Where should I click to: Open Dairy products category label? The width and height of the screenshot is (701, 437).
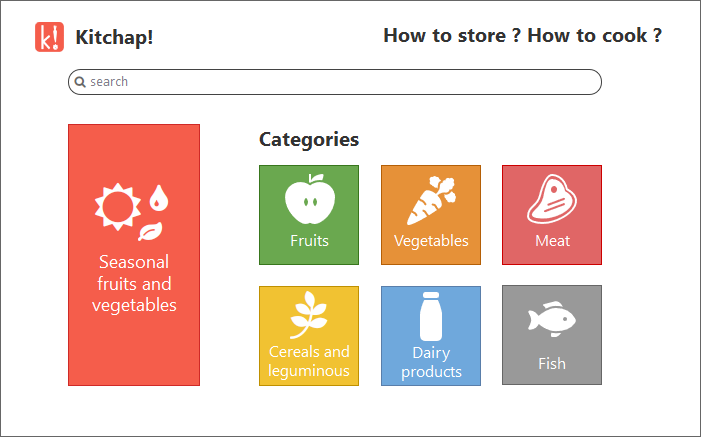(x=431, y=362)
